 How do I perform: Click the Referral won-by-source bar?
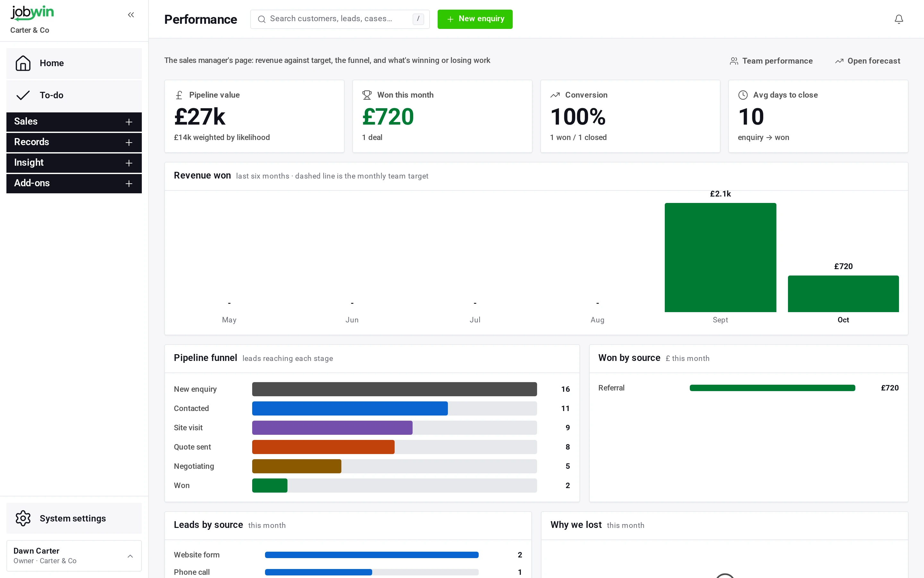pyautogui.click(x=773, y=388)
